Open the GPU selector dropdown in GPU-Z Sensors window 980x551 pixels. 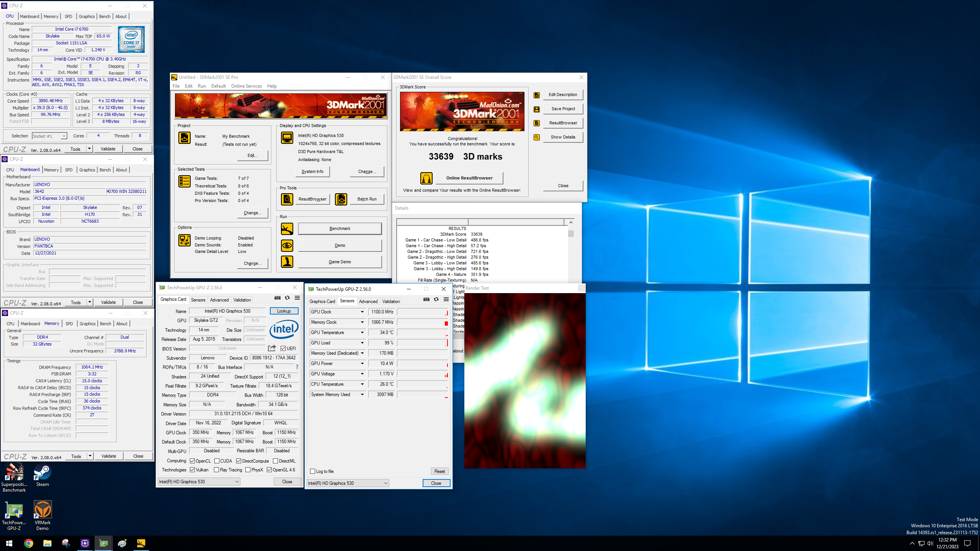[x=348, y=483]
